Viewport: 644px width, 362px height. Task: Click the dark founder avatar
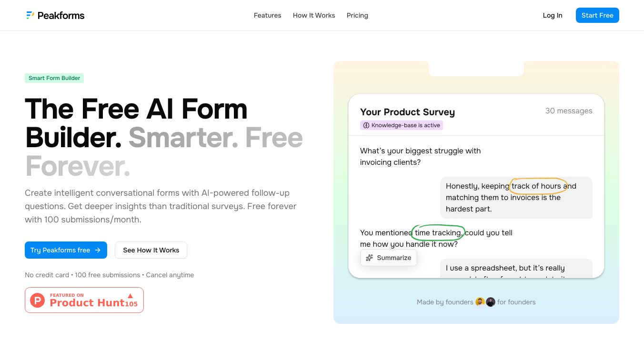(490, 302)
